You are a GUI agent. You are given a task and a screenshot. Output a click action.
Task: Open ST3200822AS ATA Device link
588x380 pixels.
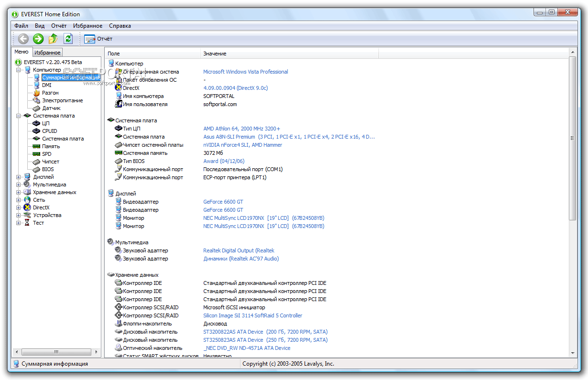265,332
